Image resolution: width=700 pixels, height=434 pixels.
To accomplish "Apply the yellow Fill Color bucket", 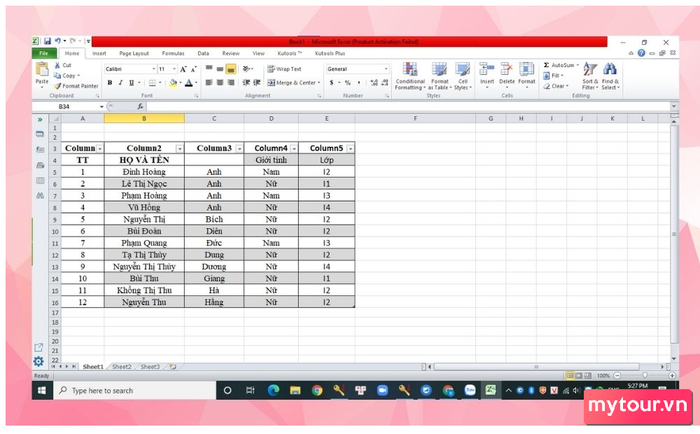I will [173, 83].
